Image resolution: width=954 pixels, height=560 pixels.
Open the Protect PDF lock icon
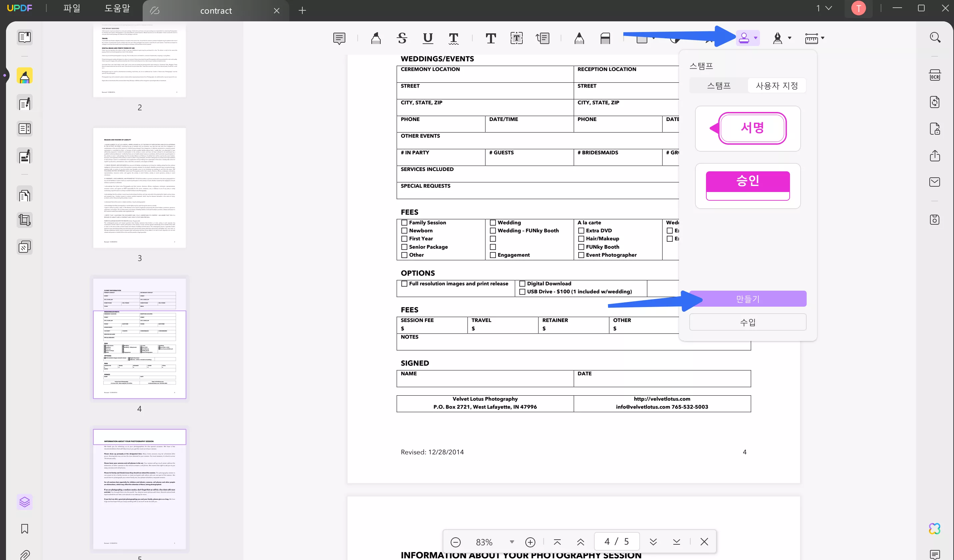[x=935, y=129]
